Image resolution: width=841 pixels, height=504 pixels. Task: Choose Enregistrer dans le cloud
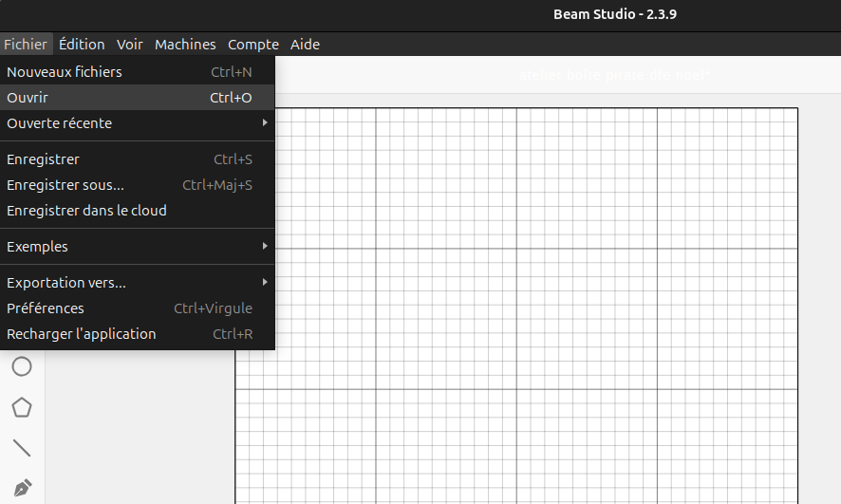[86, 211]
